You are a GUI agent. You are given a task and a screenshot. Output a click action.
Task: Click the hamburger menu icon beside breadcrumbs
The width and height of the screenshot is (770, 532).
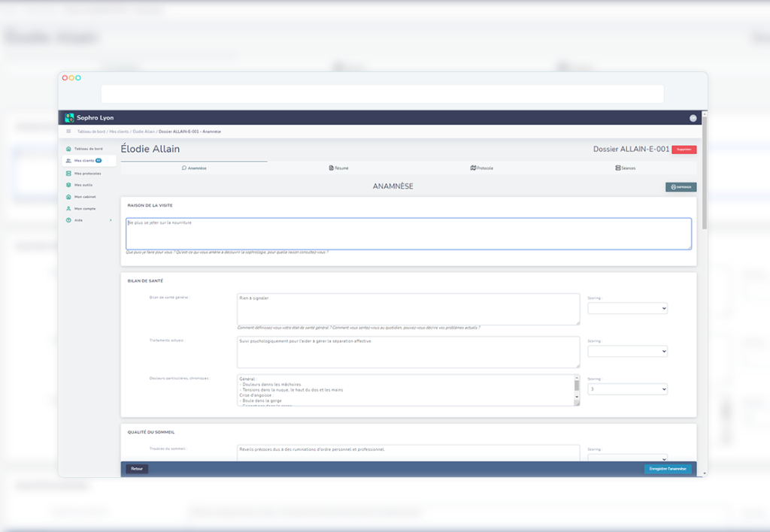(x=68, y=131)
